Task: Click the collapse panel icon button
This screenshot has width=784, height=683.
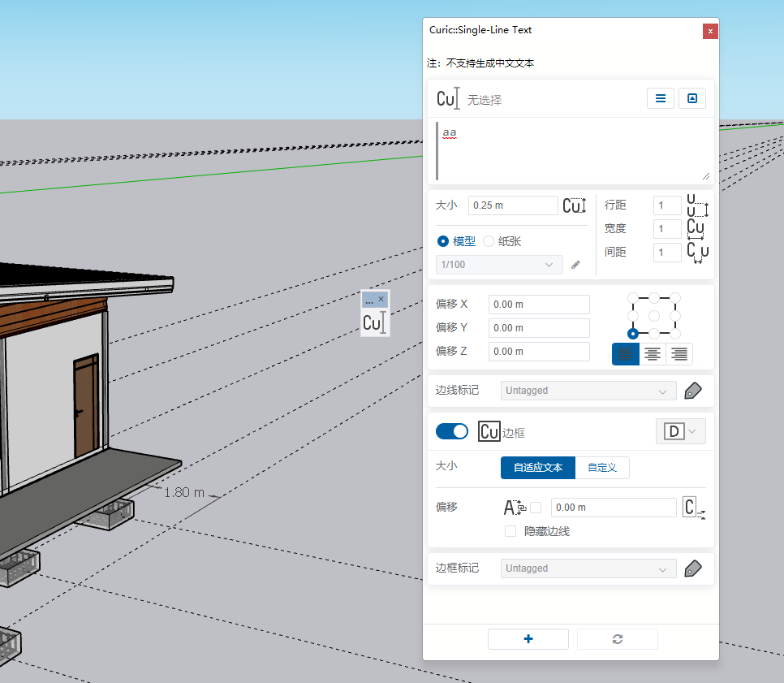Action: point(692,98)
